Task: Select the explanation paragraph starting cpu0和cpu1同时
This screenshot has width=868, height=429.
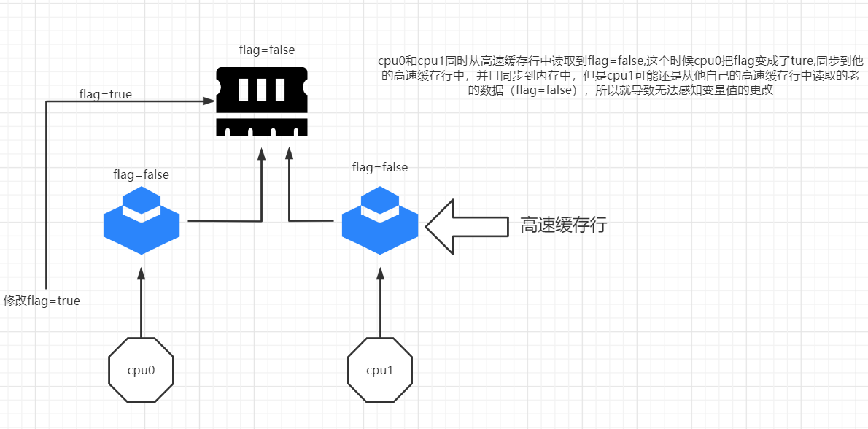Action: pyautogui.click(x=619, y=76)
